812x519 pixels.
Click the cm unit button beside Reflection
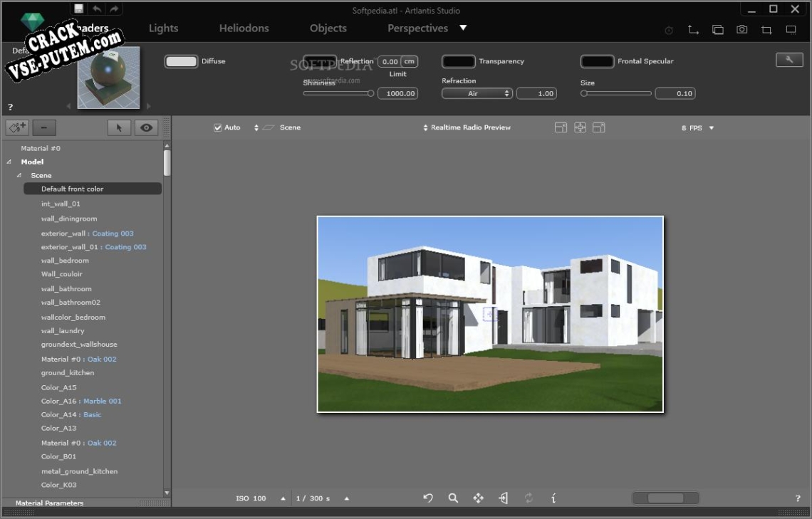(x=409, y=61)
